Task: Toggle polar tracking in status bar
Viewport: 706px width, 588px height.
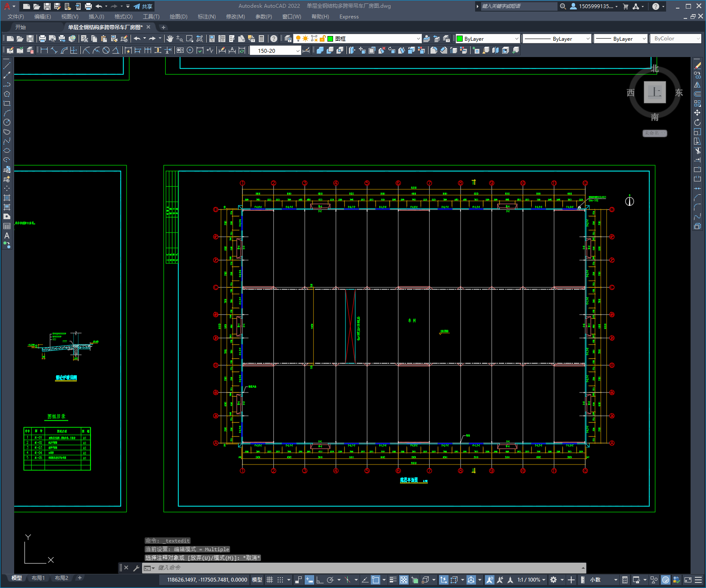Action: (x=330, y=580)
